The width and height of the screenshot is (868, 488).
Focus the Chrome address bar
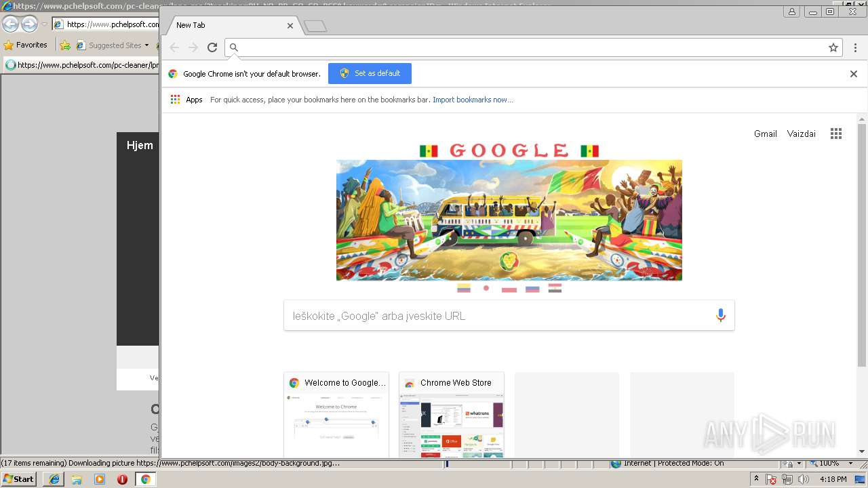[x=532, y=47]
